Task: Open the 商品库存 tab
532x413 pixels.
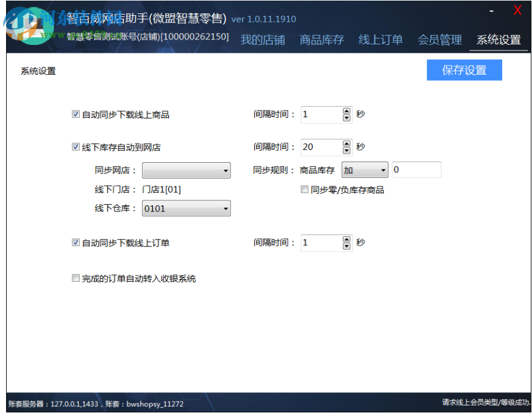Action: [322, 39]
